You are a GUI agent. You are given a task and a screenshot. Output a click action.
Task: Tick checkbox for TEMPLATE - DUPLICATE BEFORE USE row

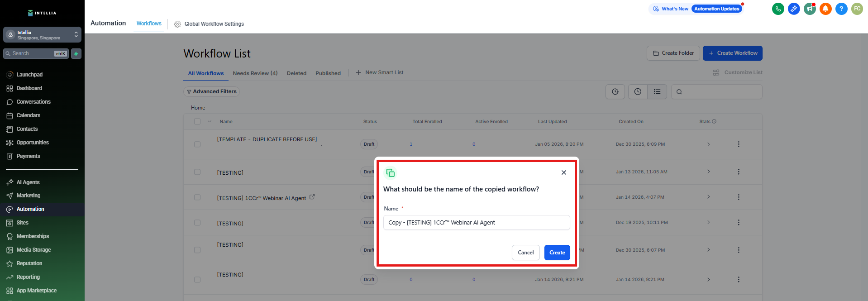point(197,144)
